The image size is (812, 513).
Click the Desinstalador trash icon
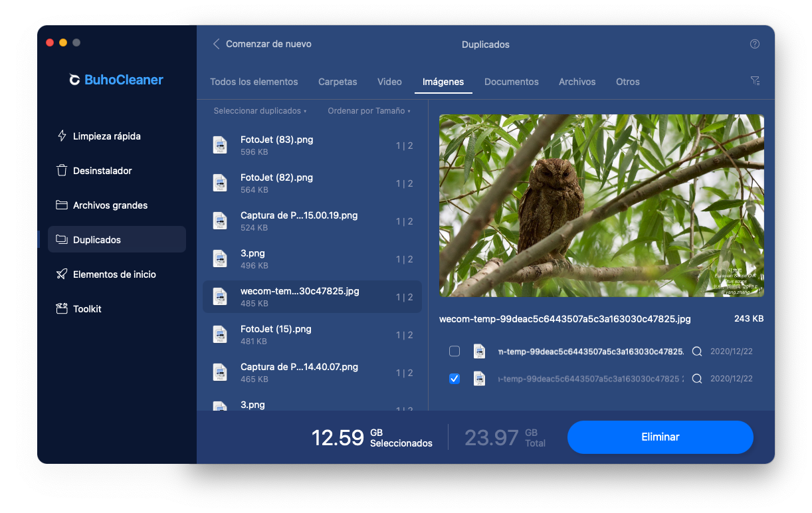point(62,170)
